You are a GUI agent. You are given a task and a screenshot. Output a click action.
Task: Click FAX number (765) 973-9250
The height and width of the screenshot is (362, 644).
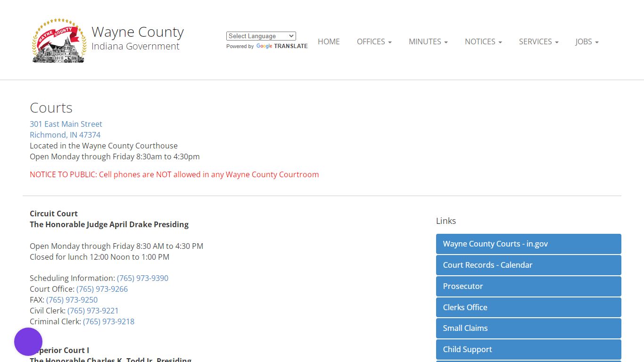(x=72, y=300)
